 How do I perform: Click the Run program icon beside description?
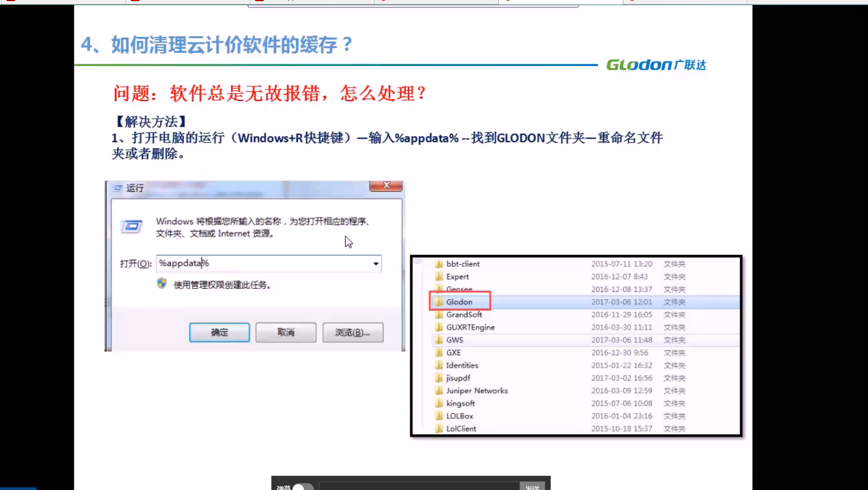click(132, 227)
